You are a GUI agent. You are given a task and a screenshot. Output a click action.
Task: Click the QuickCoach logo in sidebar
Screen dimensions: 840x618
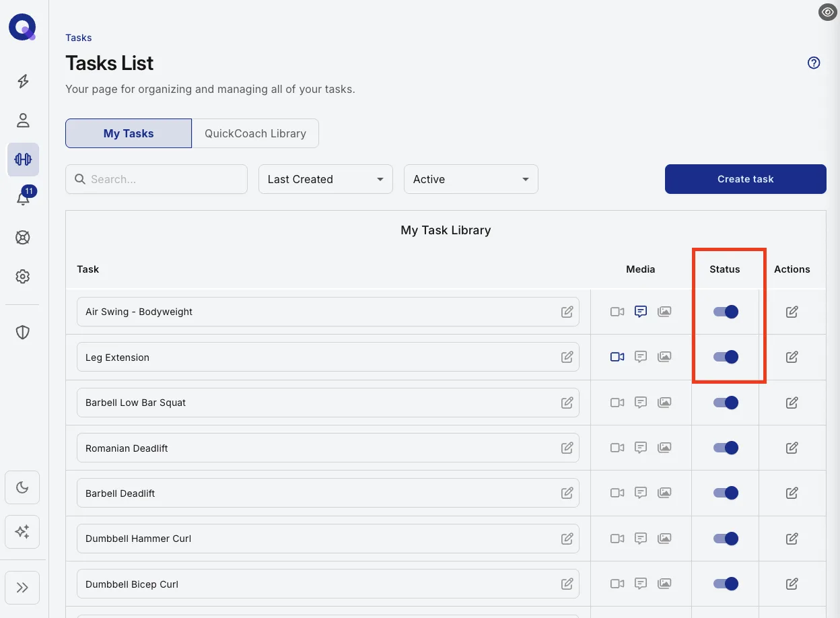pos(22,28)
